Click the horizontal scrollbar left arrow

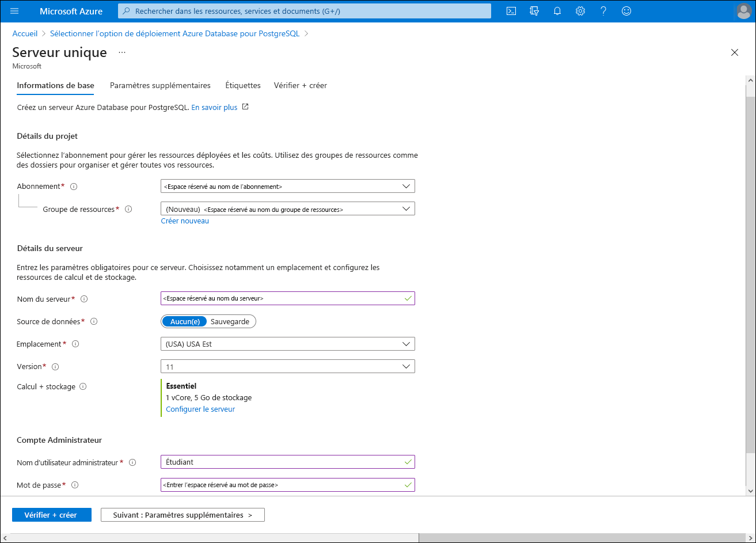[x=5, y=538]
